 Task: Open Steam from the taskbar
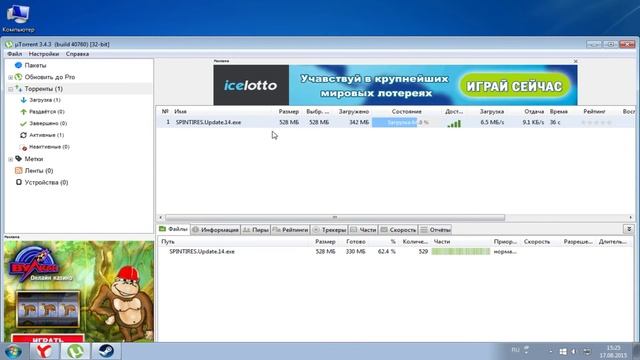106,351
